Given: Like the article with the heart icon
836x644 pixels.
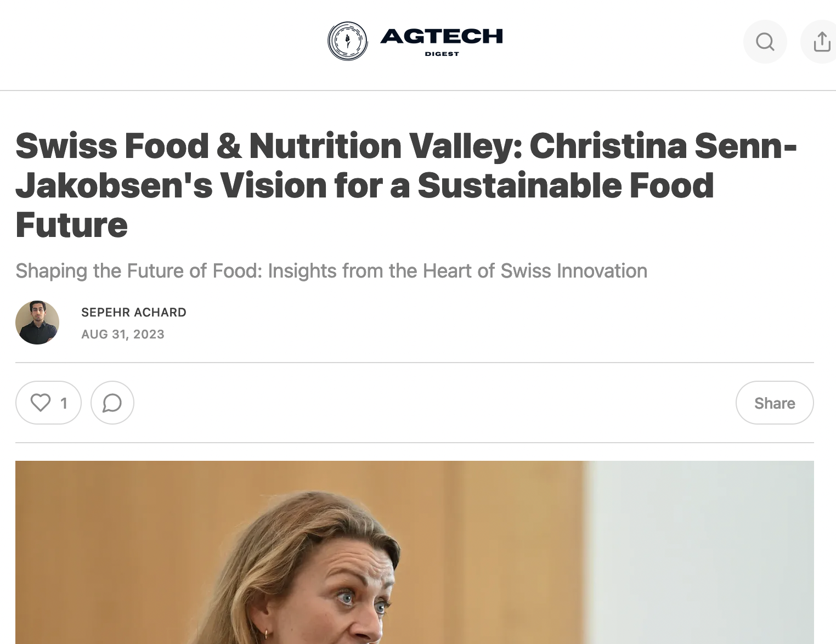Looking at the screenshot, I should pyautogui.click(x=41, y=403).
